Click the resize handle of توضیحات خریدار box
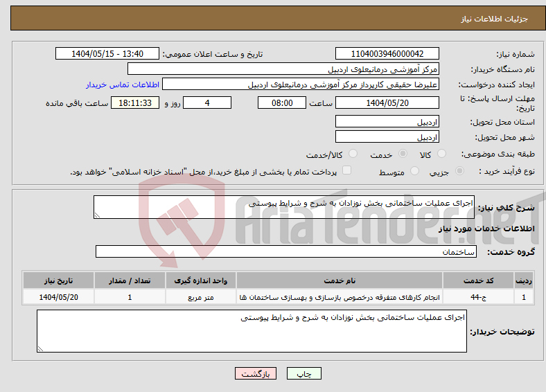 pos(40,348)
